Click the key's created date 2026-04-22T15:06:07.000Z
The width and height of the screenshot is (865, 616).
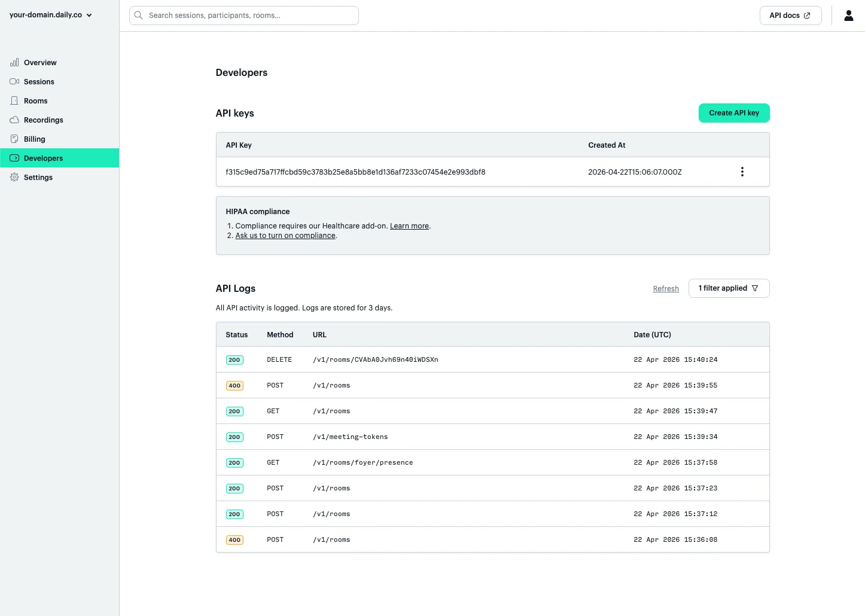635,172
